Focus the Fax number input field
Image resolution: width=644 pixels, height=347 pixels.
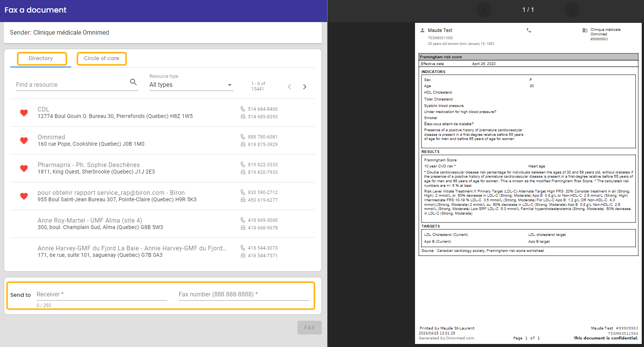point(244,294)
